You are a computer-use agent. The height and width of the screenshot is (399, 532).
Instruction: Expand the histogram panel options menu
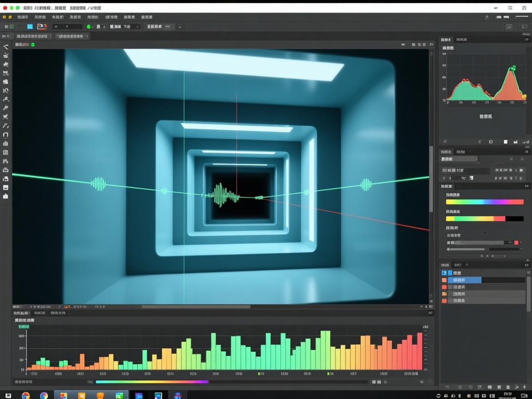(526, 40)
